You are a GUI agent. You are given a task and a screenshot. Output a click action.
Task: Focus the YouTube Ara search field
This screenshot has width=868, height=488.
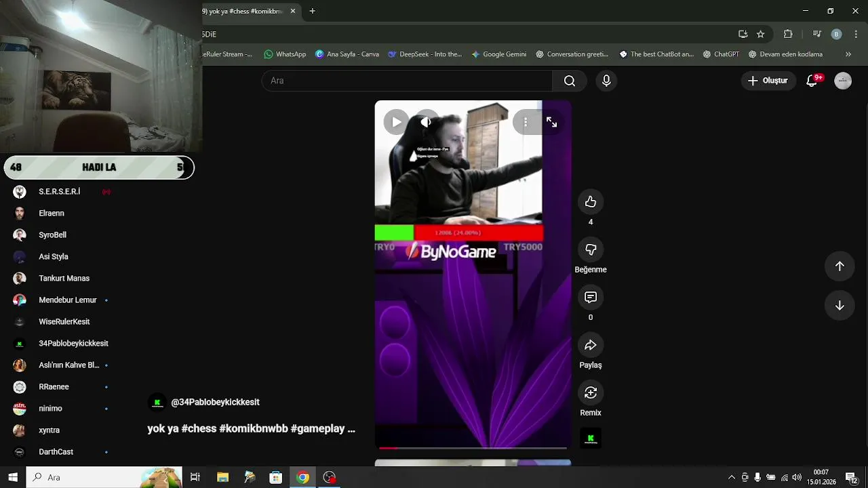click(407, 81)
